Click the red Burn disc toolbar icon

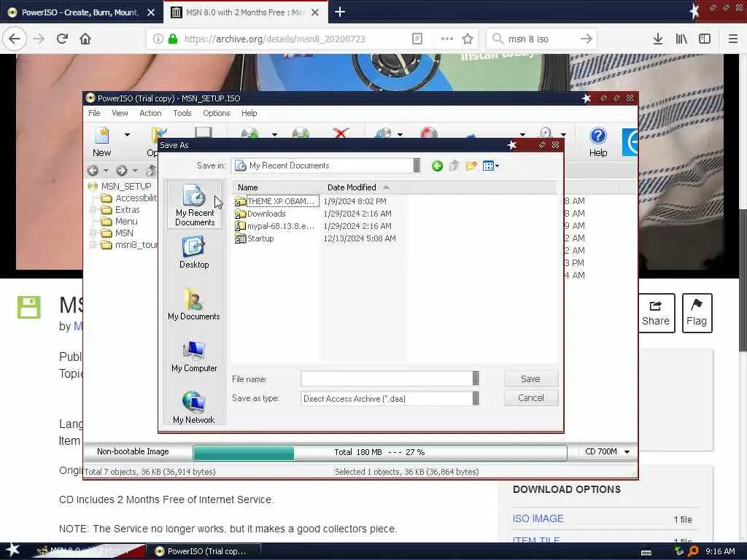[x=429, y=133]
